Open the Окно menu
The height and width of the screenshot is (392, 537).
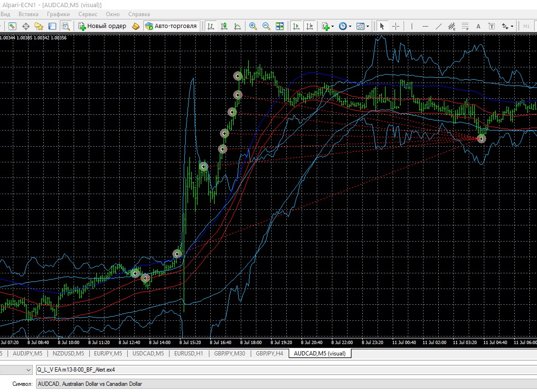pos(113,14)
